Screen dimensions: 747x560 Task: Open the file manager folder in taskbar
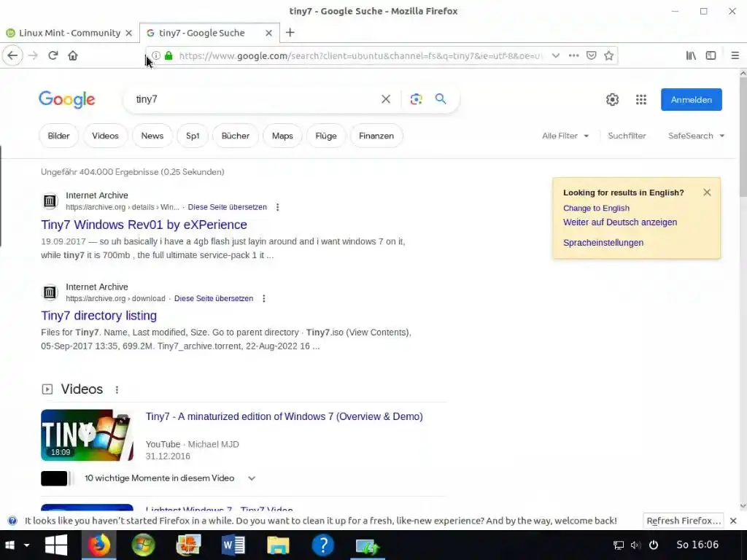pos(278,545)
